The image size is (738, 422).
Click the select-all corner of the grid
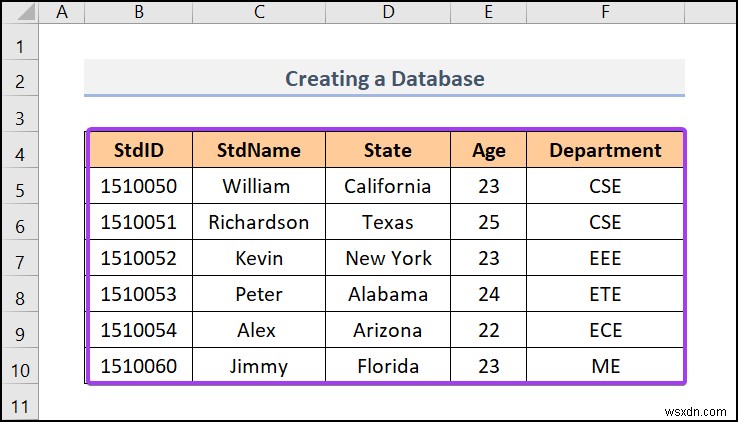click(x=20, y=12)
